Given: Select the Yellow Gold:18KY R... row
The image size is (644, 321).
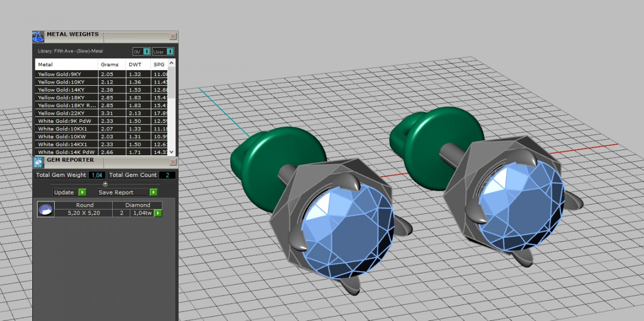Looking at the screenshot, I should [101, 105].
